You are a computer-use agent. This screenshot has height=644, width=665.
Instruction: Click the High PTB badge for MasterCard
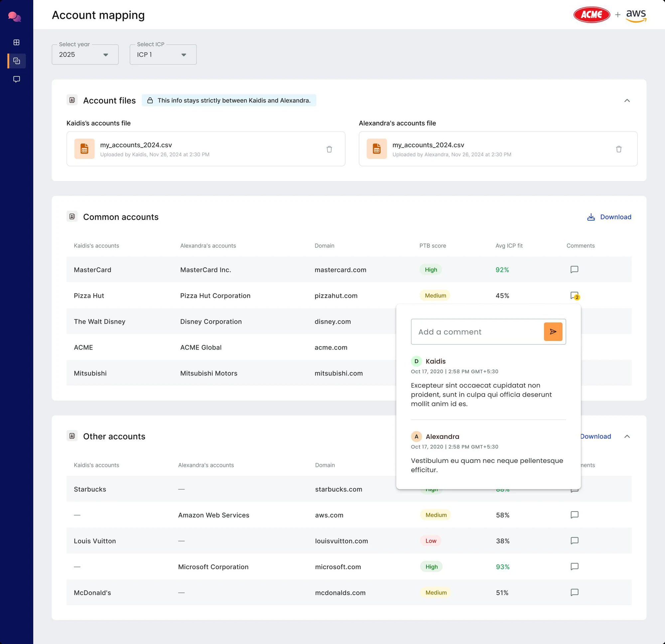click(431, 269)
